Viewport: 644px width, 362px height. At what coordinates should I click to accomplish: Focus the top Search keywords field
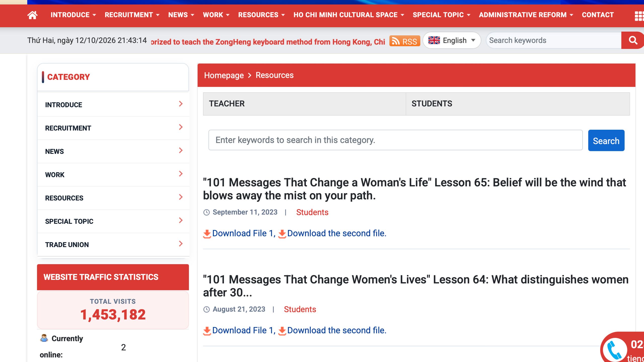pos(554,40)
